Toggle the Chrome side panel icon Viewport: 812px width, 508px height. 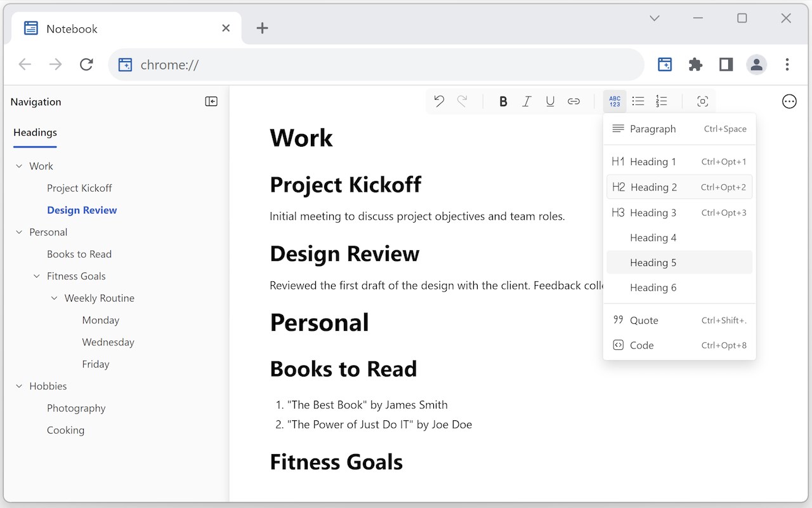pyautogui.click(x=726, y=64)
